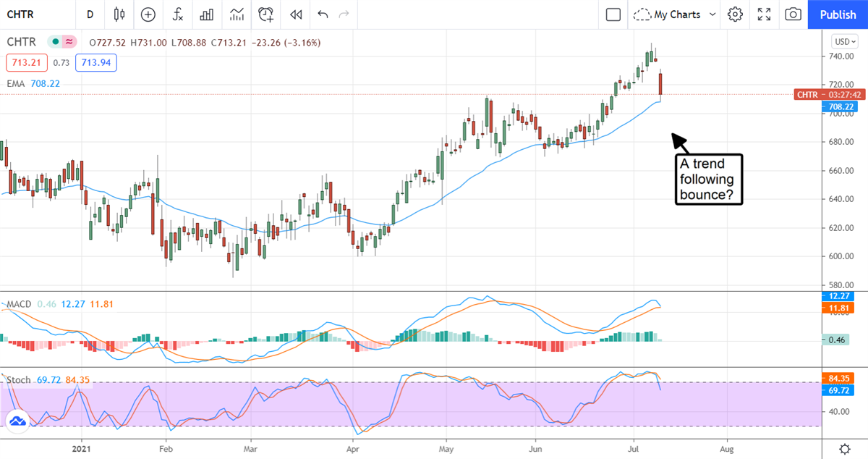Create an alert with the alarm clock icon

266,14
